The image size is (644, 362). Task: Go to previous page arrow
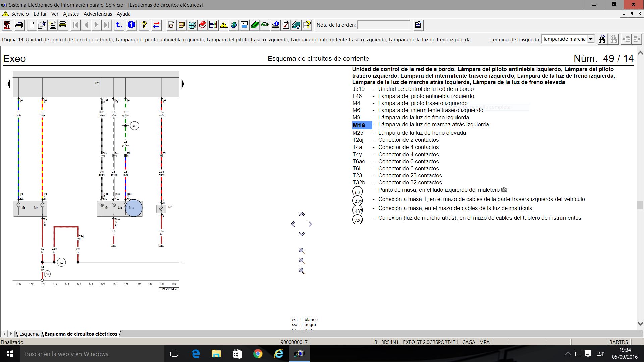(x=86, y=25)
